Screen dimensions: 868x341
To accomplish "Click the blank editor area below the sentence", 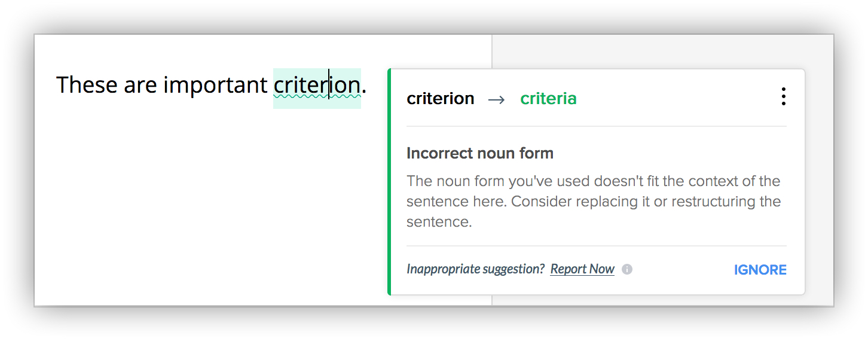I will tap(209, 209).
